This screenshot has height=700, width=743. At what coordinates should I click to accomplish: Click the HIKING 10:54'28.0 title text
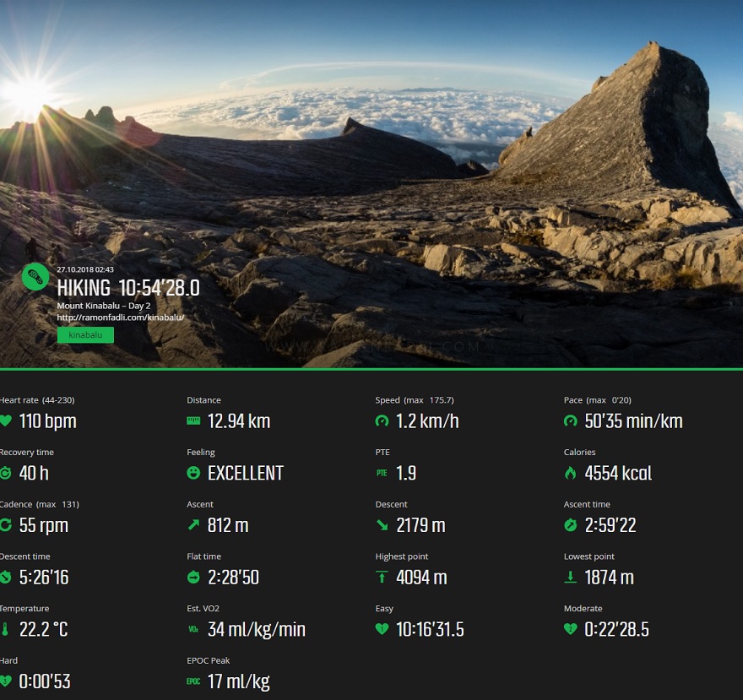click(128, 288)
